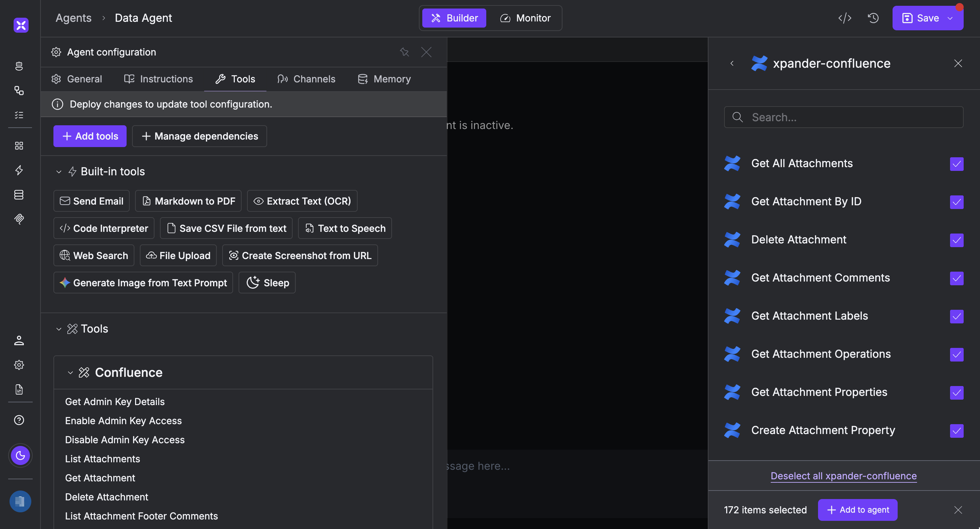The height and width of the screenshot is (529, 980).
Task: Toggle dark mode moon icon in sidebar
Action: click(x=20, y=455)
